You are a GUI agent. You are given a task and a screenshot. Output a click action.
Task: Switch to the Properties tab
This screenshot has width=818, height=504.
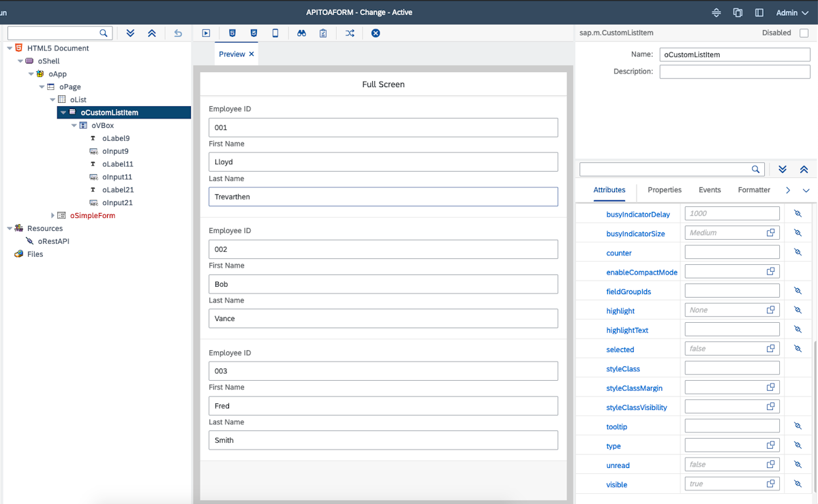point(665,190)
